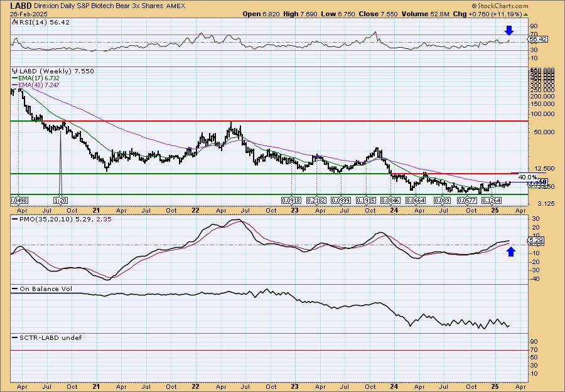Click the black PMO line swatch in legend
The image size is (565, 392).
click(x=15, y=219)
